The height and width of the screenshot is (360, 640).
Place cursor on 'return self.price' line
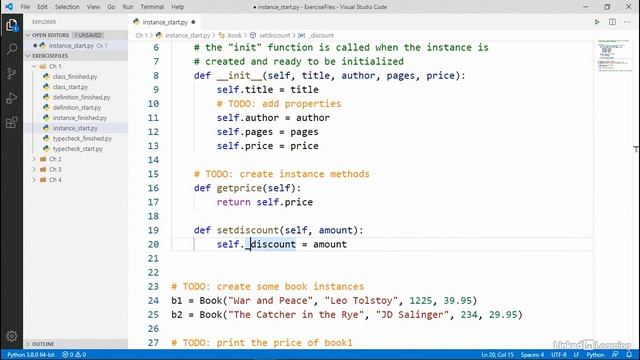click(264, 202)
